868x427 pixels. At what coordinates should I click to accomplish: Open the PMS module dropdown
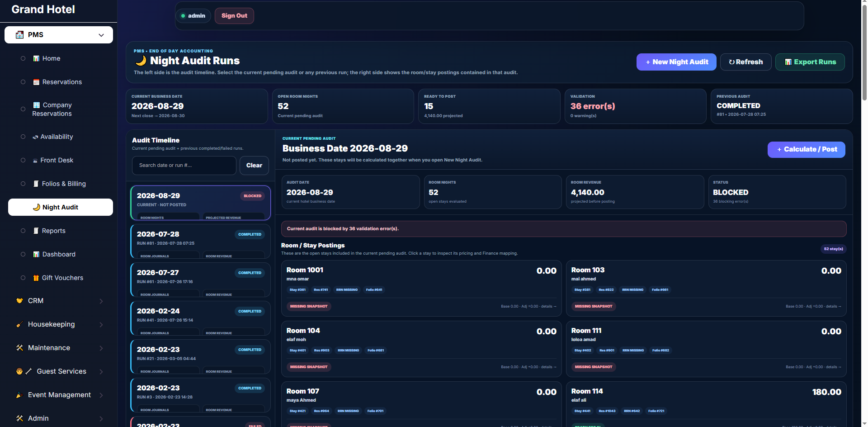[x=59, y=35]
